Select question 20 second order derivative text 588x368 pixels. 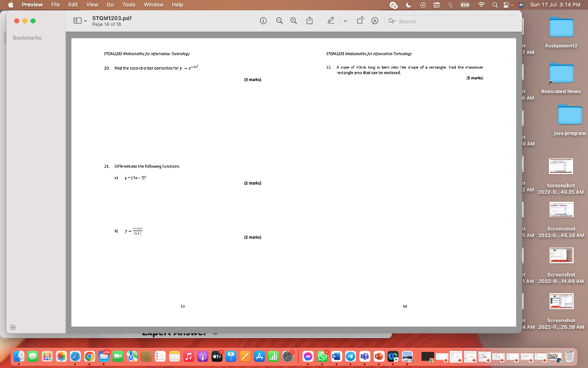point(157,68)
